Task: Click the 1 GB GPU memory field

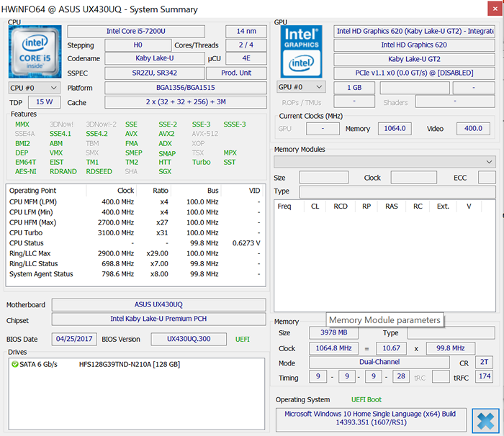Action: pyautogui.click(x=354, y=87)
